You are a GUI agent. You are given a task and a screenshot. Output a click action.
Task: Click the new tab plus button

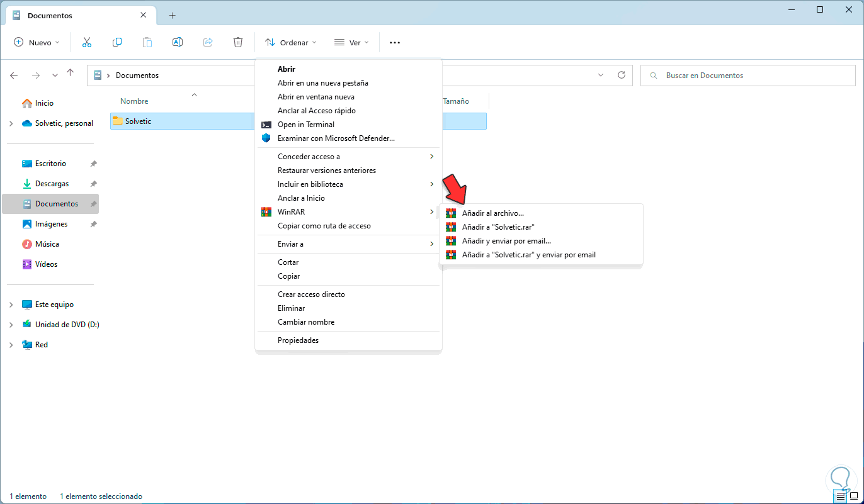[172, 15]
